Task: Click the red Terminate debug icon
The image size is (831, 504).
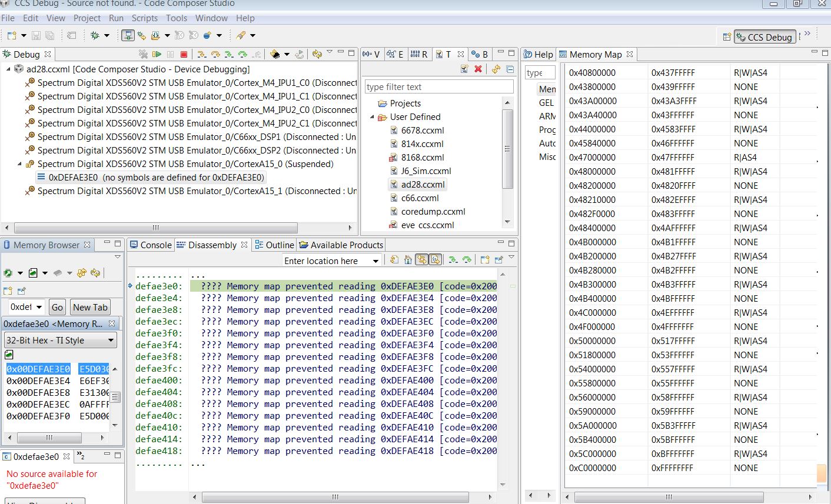Action: coord(184,54)
